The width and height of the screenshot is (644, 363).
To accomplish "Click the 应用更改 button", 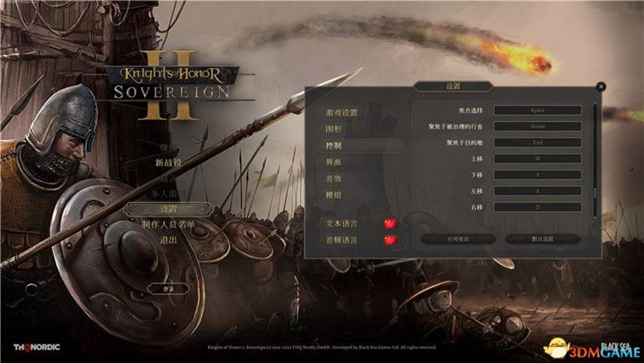I will (x=458, y=239).
